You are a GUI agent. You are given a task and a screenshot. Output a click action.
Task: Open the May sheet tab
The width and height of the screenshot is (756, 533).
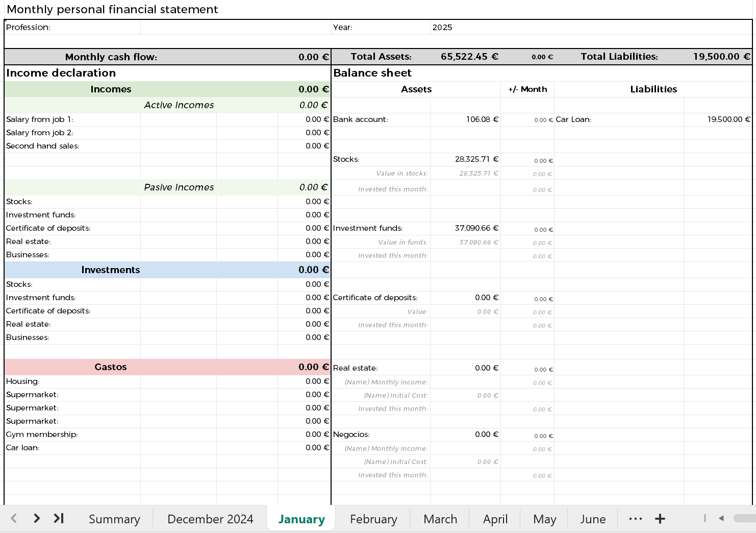pyautogui.click(x=544, y=519)
